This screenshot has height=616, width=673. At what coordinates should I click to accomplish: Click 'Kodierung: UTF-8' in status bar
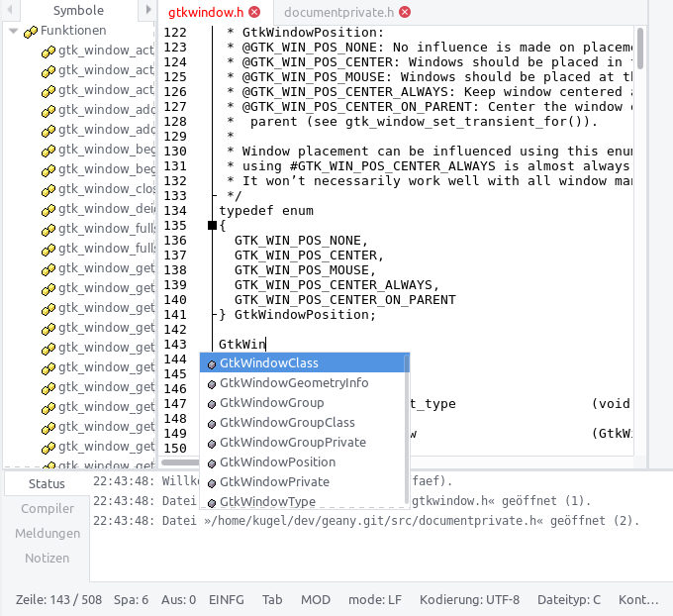click(x=469, y=600)
